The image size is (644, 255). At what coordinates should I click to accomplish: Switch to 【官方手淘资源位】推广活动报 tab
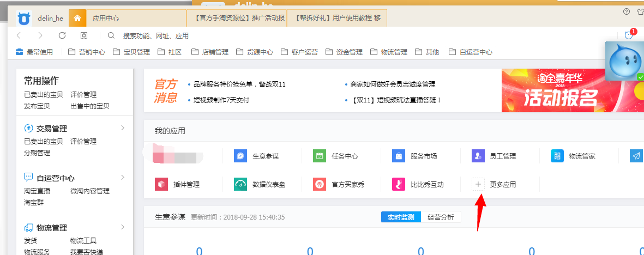(237, 19)
